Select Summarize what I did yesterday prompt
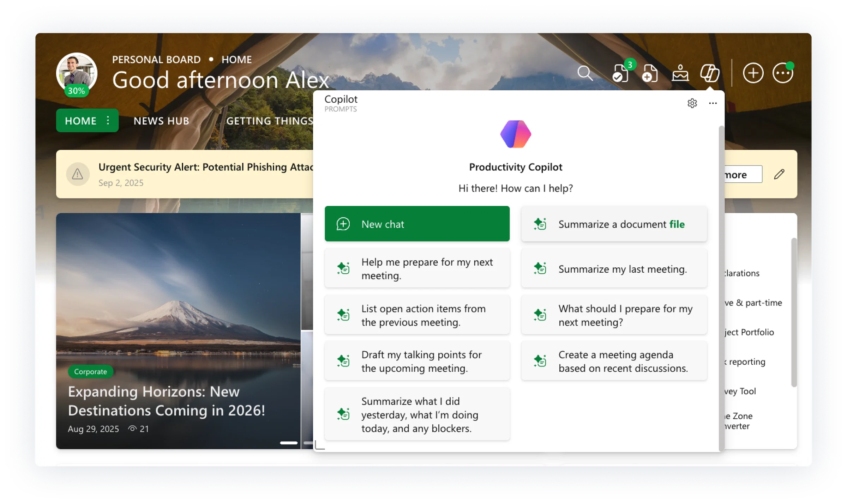Screen dimensions: 847x504 click(417, 414)
